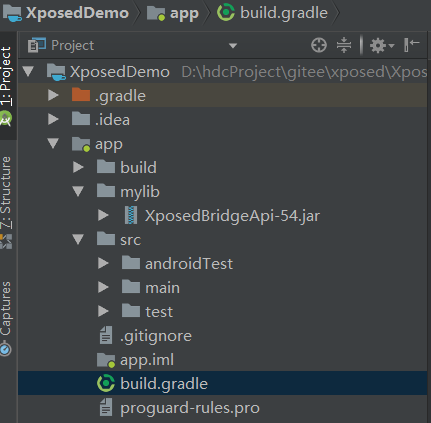Open the gear settings menu in Project panel
Screen dimensions: 431x423
382,45
